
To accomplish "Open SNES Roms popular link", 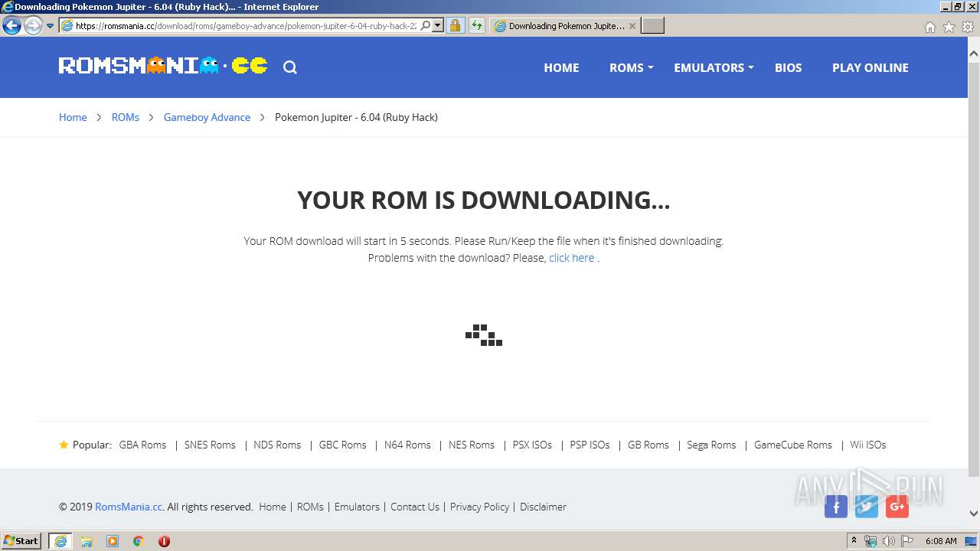I will click(x=210, y=445).
